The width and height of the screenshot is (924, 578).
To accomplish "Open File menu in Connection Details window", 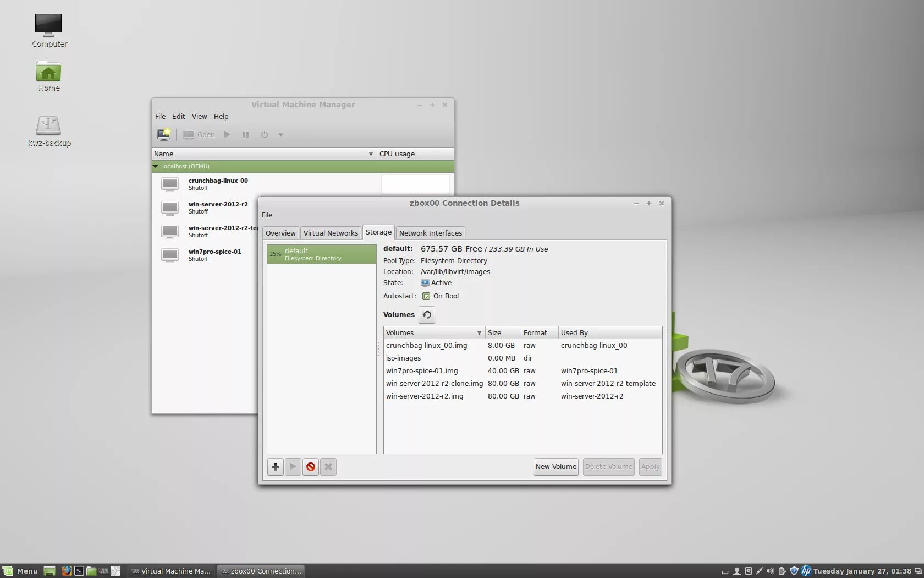I will click(x=267, y=215).
